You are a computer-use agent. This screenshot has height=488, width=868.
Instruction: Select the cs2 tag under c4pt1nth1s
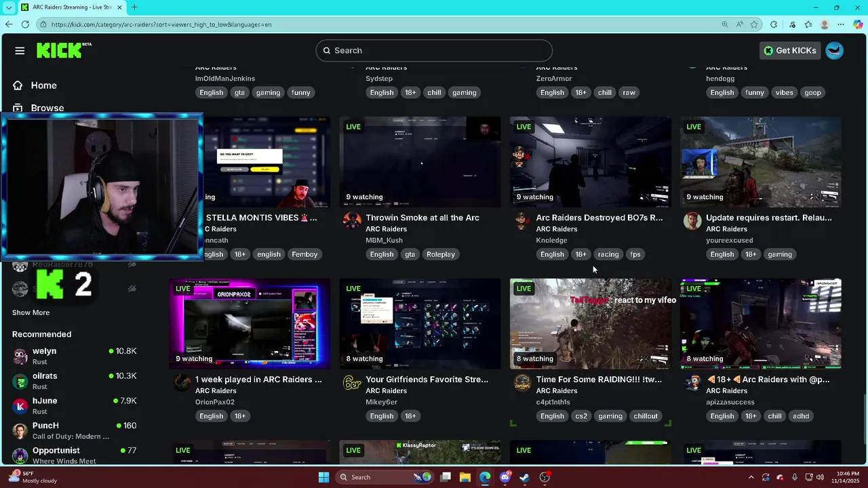[581, 416]
